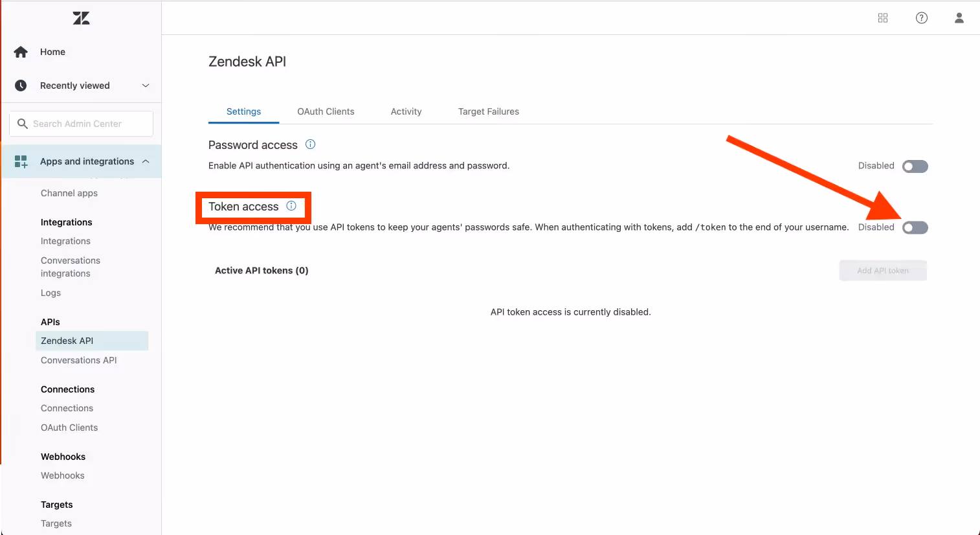Click the Search Admin Center field
This screenshot has width=980, height=535.
81,124
